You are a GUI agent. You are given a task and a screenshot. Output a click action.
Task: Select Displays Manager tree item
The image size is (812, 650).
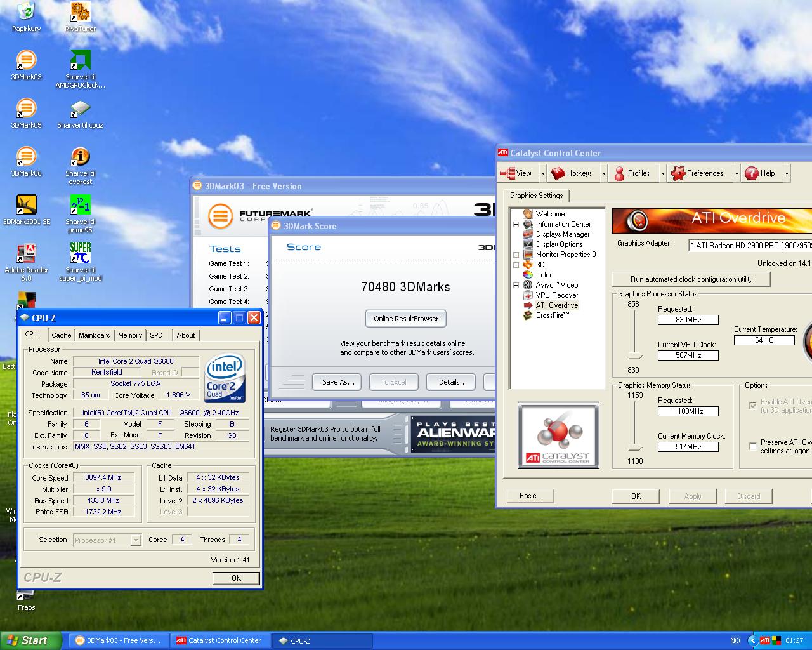563,234
